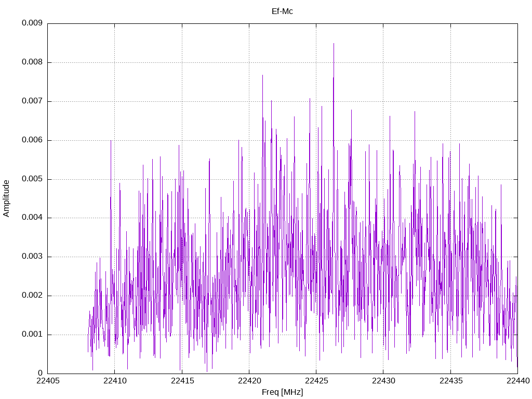The height and width of the screenshot is (399, 532).
Task: Click the 22420 x-axis tick label
Action: [x=249, y=381]
